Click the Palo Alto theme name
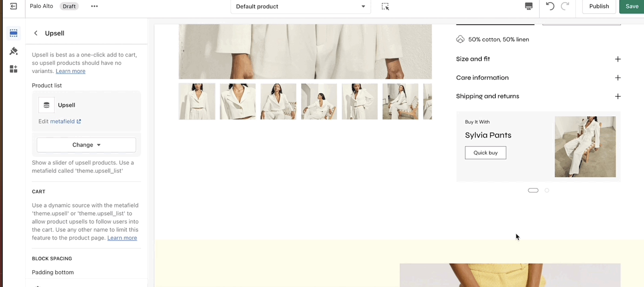This screenshot has height=287, width=644. coord(41,6)
